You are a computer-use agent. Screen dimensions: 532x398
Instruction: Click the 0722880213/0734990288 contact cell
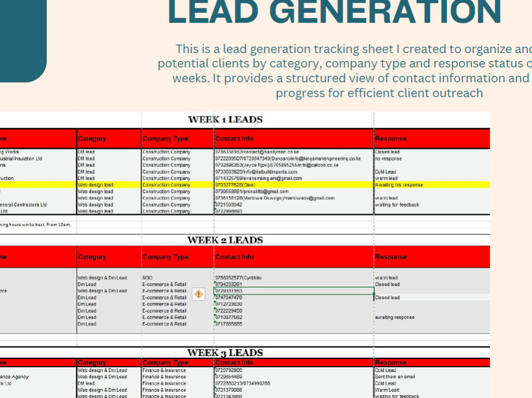point(294,384)
